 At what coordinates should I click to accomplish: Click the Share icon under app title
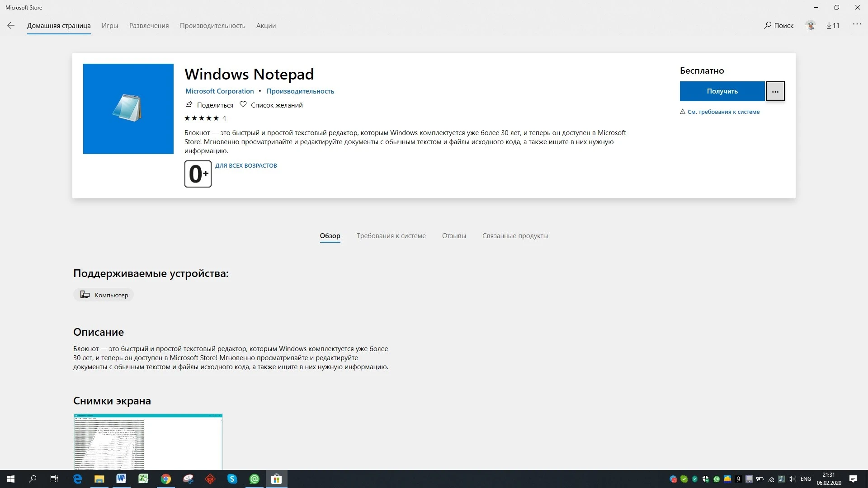point(189,105)
